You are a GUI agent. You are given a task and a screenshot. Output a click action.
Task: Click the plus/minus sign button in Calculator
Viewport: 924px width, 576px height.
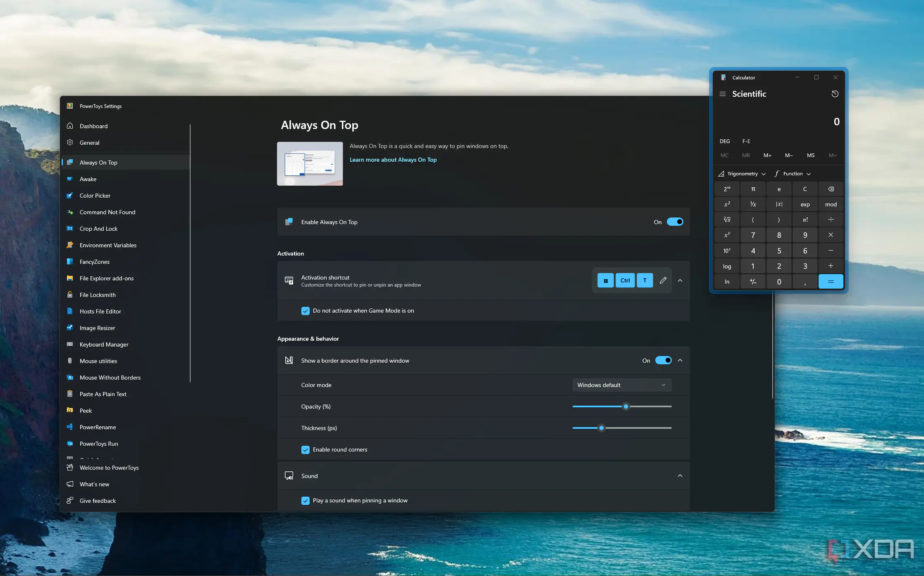point(753,282)
